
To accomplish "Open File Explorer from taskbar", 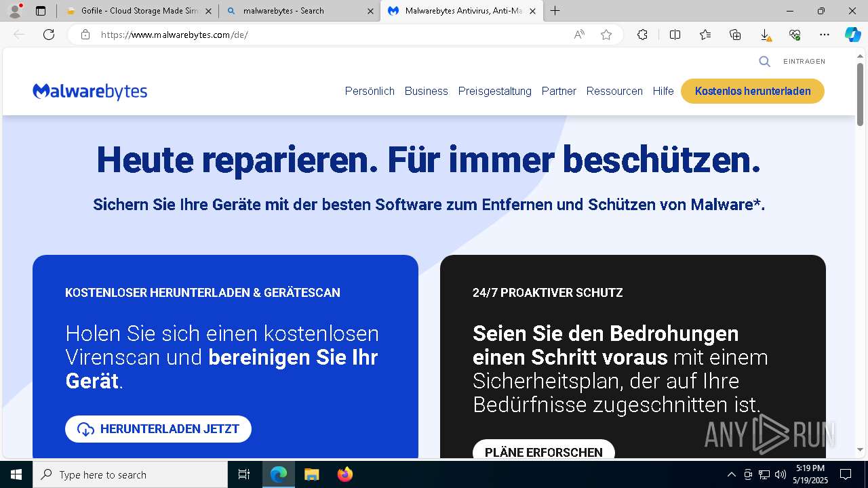I will (x=311, y=474).
